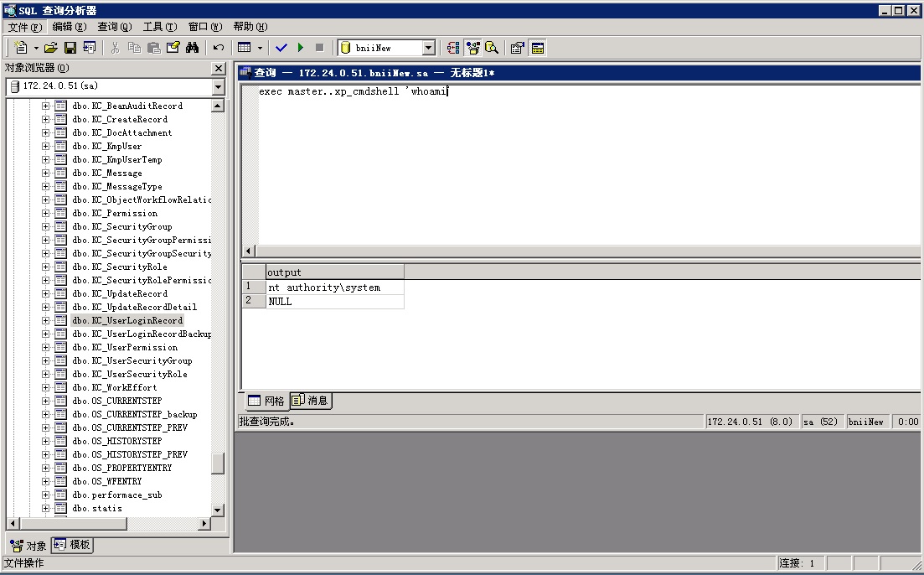This screenshot has height=575, width=924.
Task: Click the output column header
Action: pyautogui.click(x=335, y=272)
